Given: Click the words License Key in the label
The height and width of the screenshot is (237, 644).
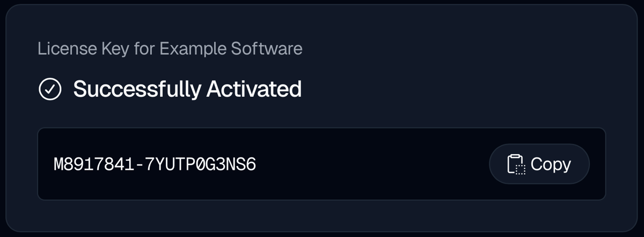Looking at the screenshot, I should (x=76, y=49).
